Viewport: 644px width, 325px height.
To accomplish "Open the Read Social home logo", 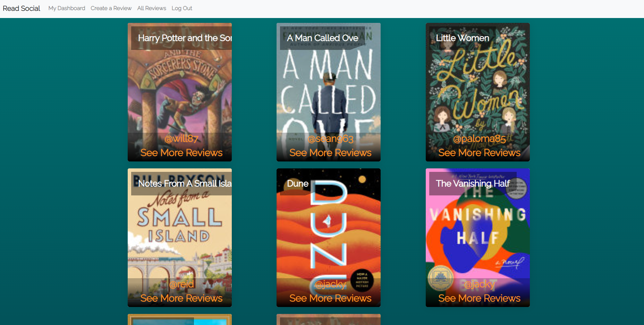I will (22, 8).
